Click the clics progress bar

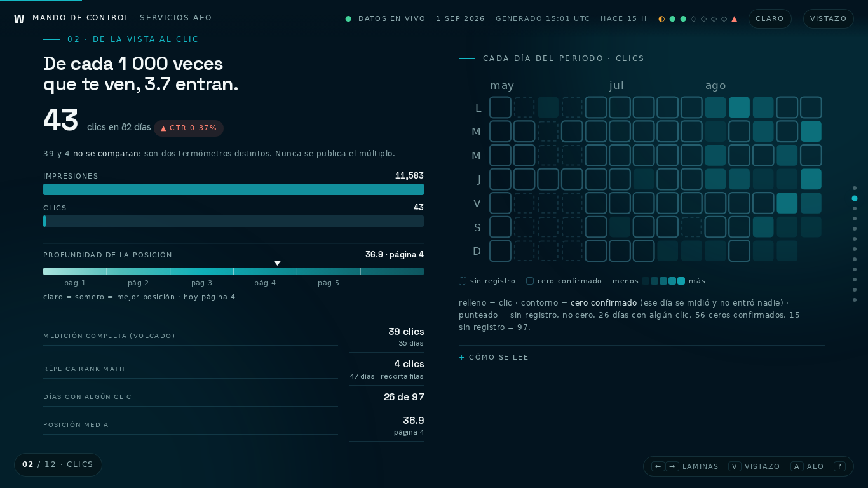233,221
